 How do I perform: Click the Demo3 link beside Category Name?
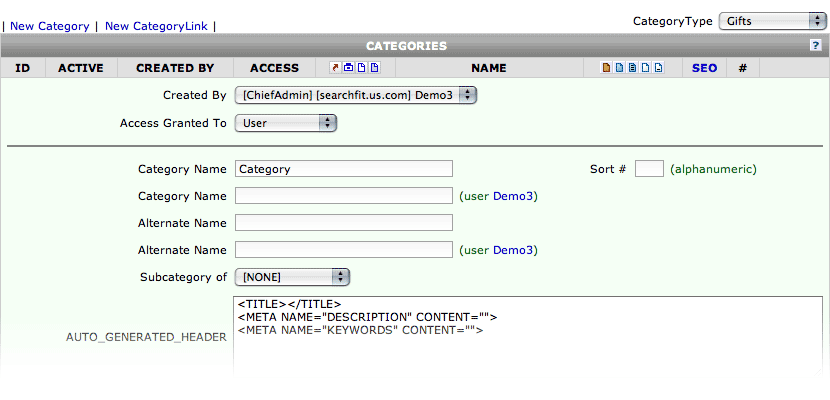click(513, 196)
